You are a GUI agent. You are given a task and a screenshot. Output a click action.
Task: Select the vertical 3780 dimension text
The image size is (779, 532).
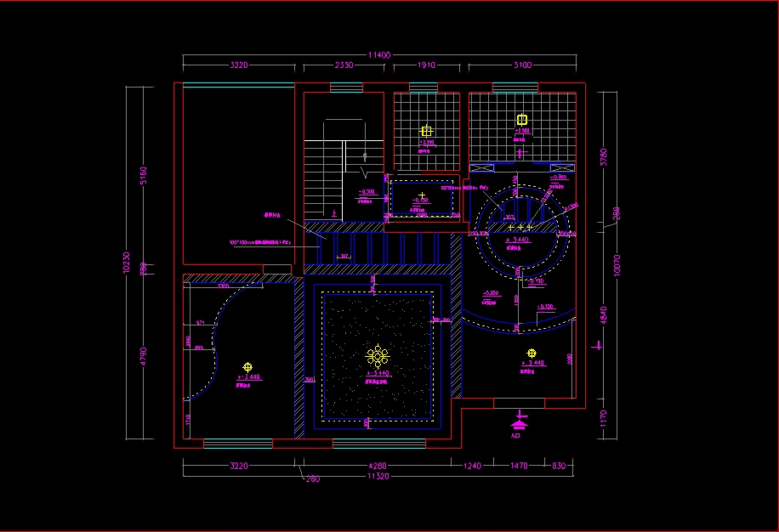[603, 157]
